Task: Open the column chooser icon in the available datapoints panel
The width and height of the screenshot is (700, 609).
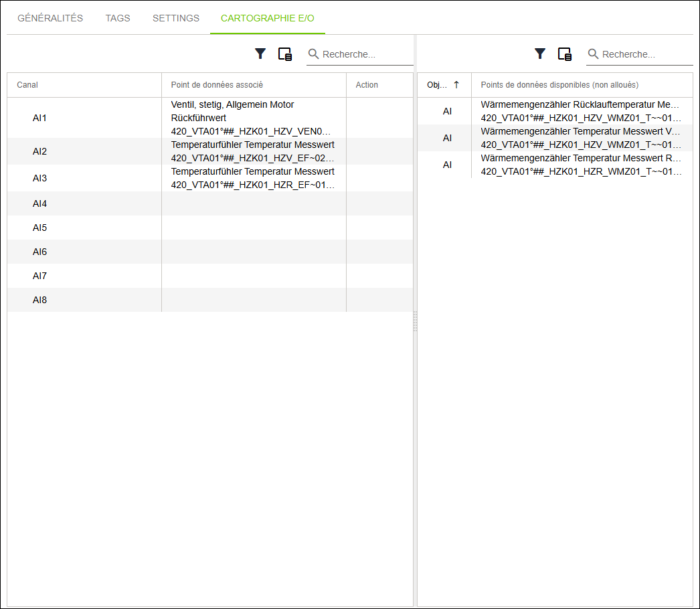Action: [565, 54]
